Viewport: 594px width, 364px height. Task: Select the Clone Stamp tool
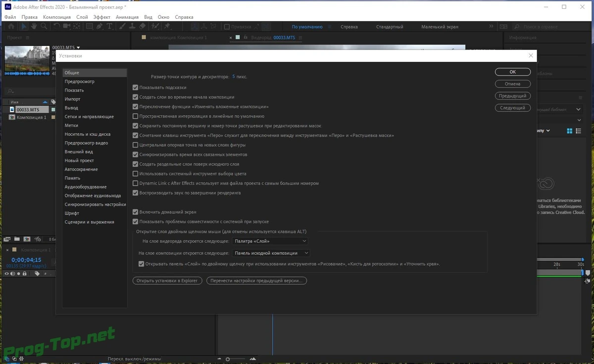[132, 26]
